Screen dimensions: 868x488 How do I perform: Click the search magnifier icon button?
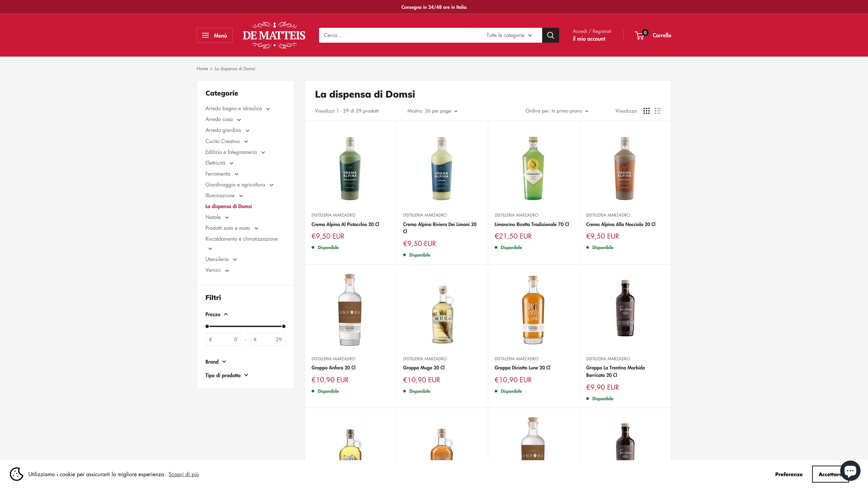[x=550, y=35]
